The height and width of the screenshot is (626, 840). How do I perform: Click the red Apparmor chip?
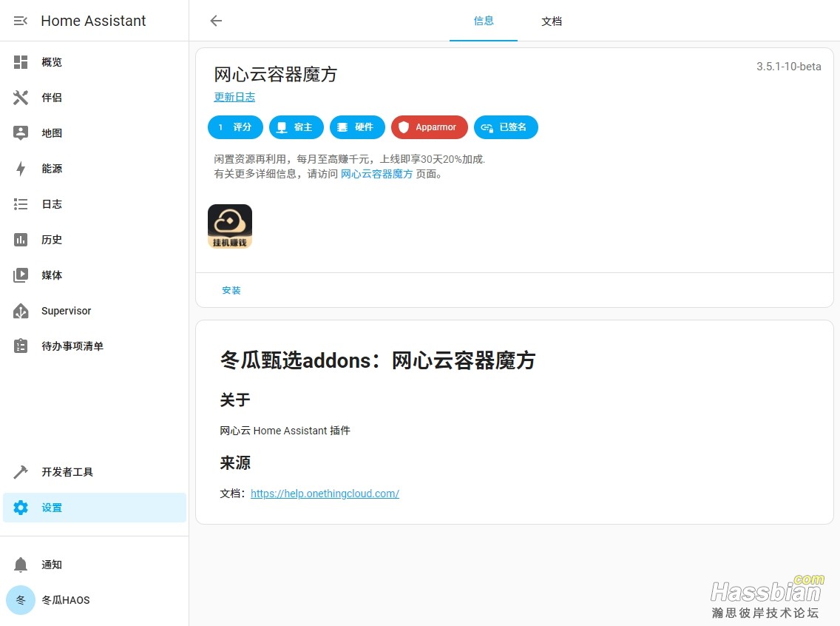[430, 127]
